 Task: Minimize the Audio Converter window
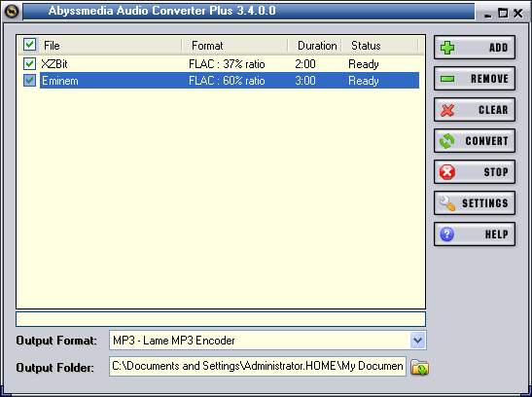click(x=488, y=15)
